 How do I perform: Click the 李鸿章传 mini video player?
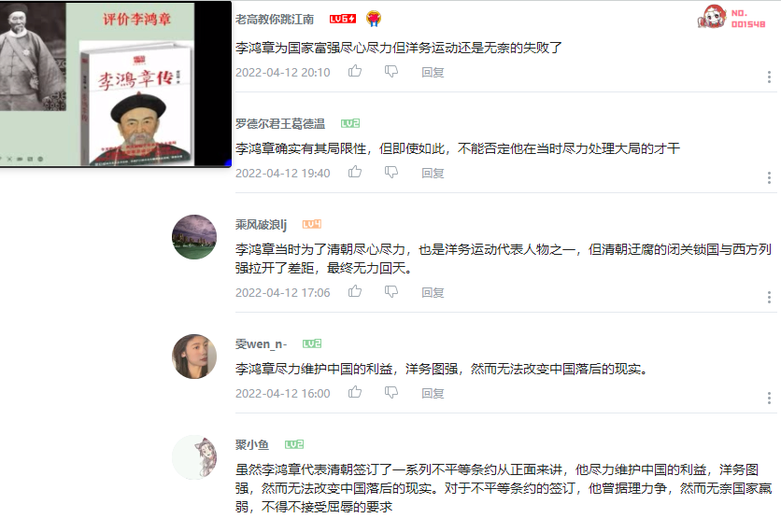coord(116,84)
